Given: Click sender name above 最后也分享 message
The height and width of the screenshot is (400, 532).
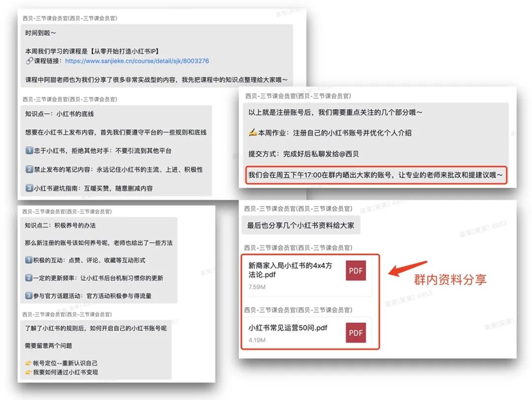Looking at the screenshot, I should 298,209.
